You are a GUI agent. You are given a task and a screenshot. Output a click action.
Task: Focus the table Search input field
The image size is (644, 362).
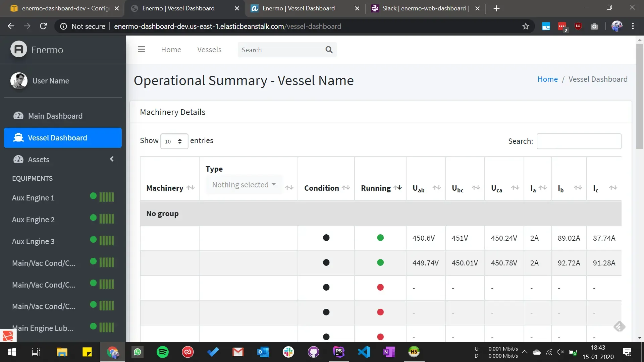coord(579,141)
